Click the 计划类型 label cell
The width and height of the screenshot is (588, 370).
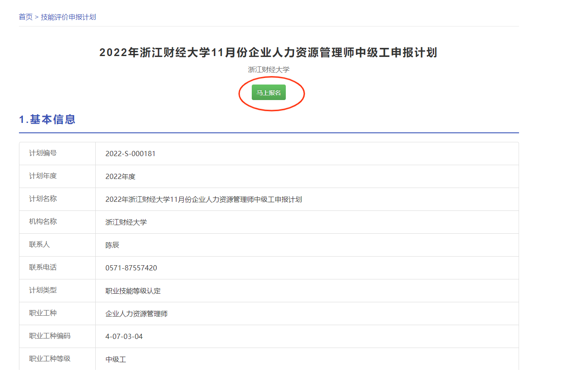click(x=57, y=291)
